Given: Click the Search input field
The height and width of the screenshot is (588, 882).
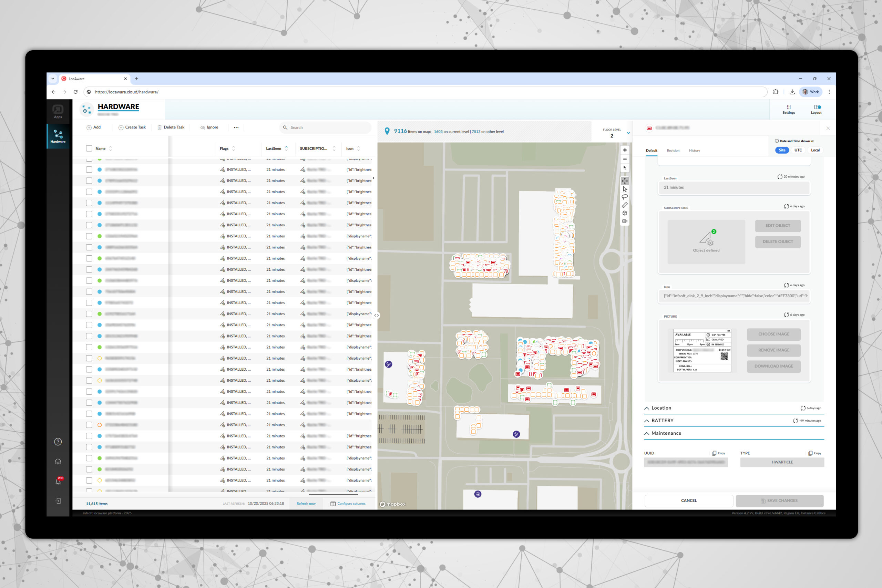Looking at the screenshot, I should (326, 127).
